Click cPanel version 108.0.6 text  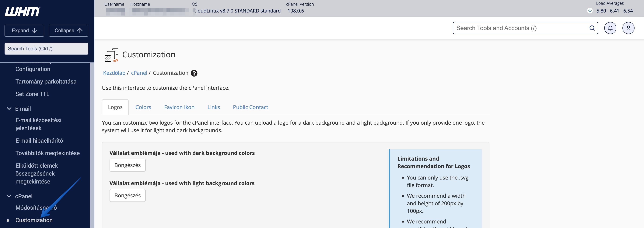296,11
